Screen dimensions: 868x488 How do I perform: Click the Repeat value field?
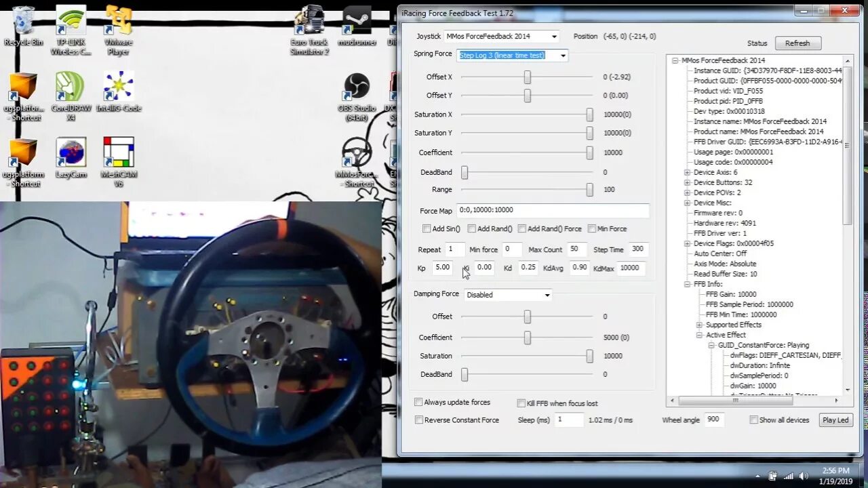point(455,249)
